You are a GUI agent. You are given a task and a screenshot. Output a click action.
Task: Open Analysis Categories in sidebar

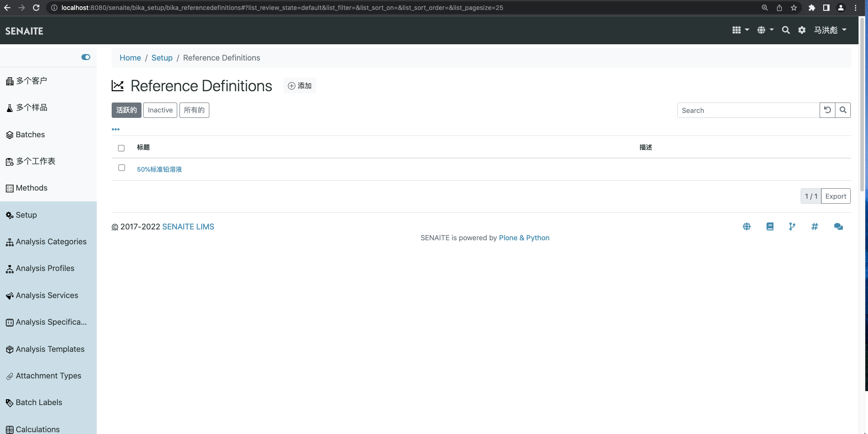pyautogui.click(x=46, y=242)
